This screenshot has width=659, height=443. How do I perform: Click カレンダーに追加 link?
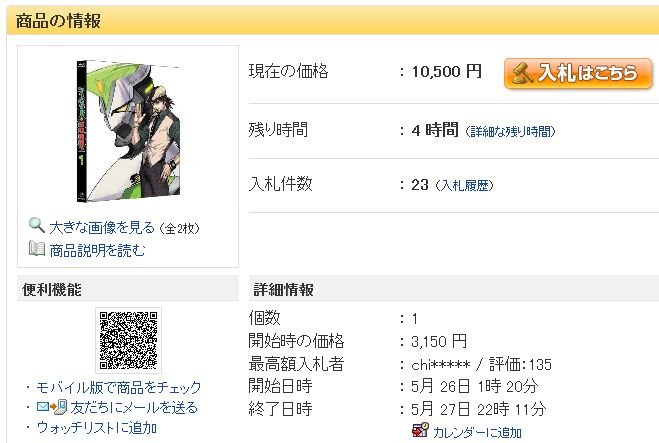477,432
